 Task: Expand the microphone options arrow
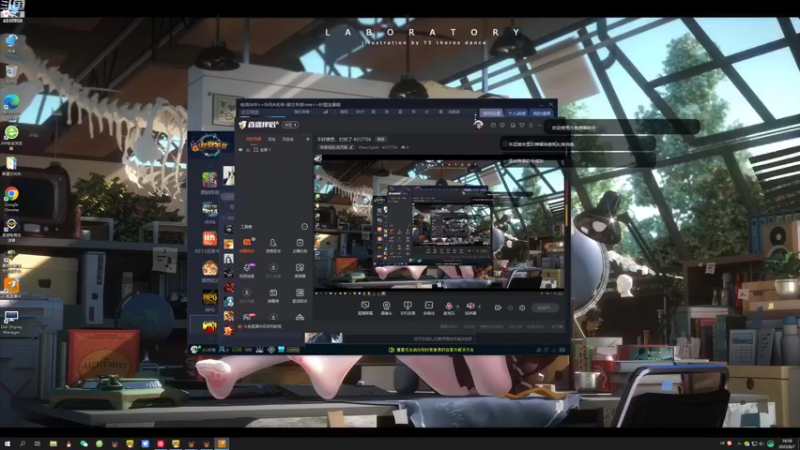click(x=457, y=307)
